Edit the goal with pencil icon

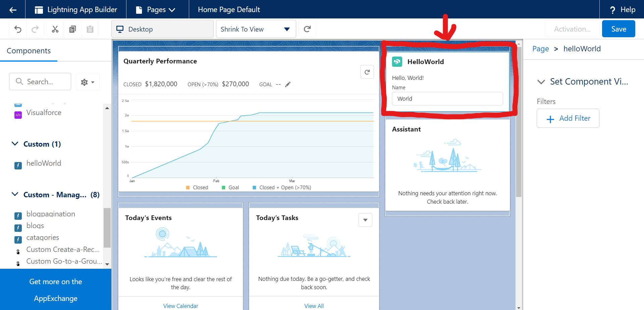pos(288,84)
